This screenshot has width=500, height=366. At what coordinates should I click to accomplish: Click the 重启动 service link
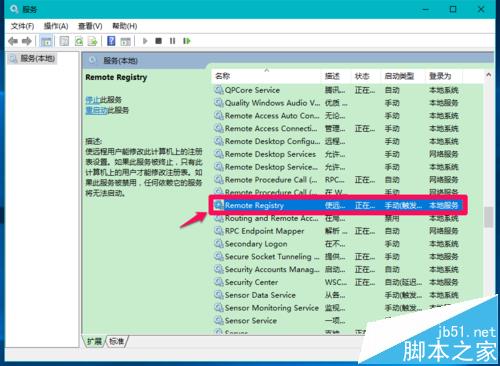pyautogui.click(x=96, y=110)
